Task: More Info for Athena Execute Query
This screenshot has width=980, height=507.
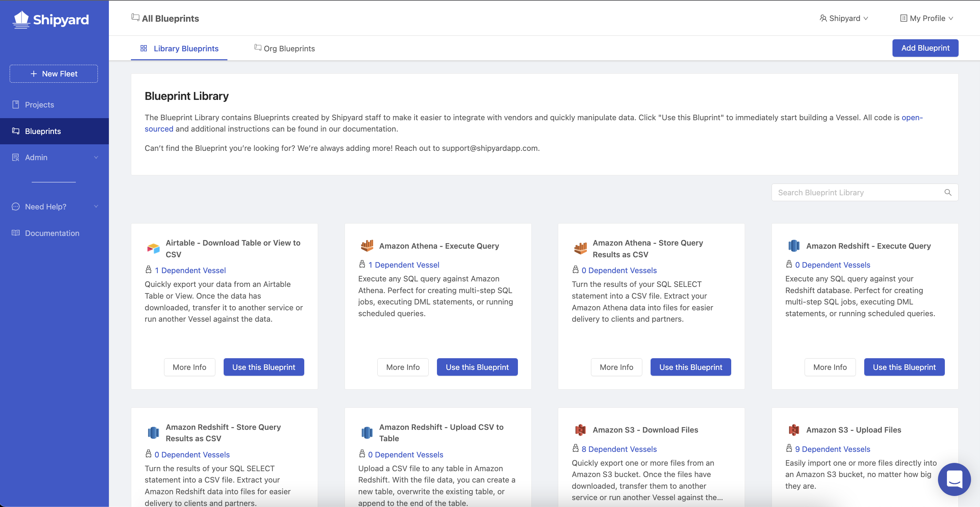Action: click(x=403, y=367)
